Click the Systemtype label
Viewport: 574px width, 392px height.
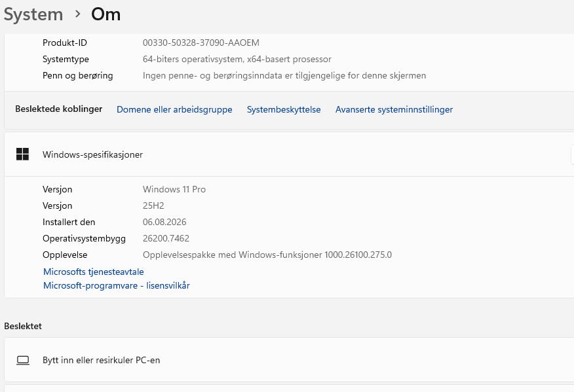(x=66, y=60)
